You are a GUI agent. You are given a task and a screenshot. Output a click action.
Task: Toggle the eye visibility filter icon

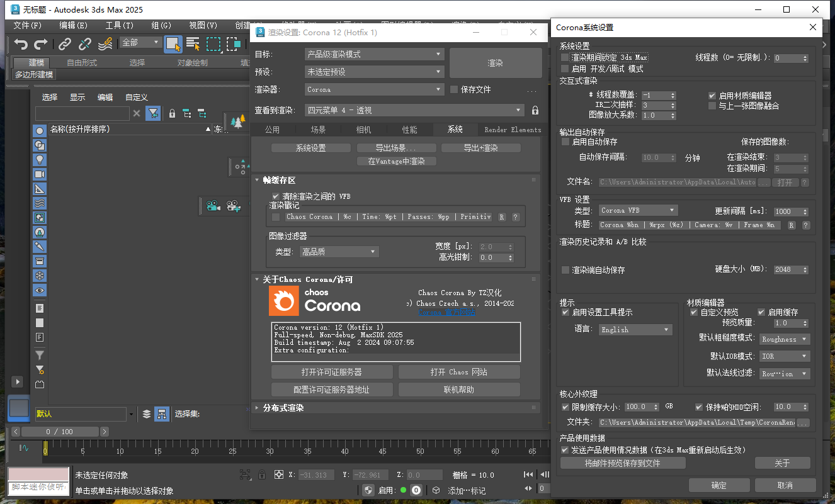click(40, 290)
